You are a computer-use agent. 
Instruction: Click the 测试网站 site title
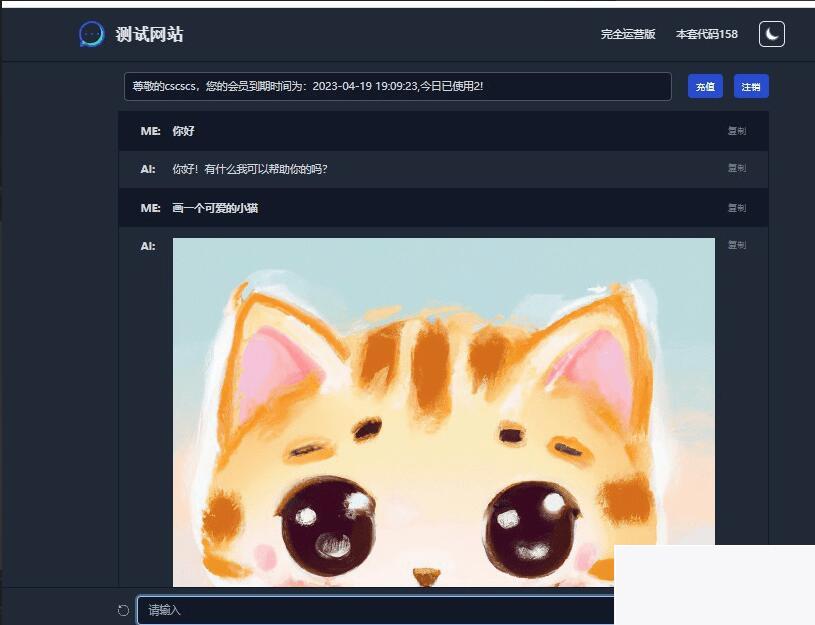tap(150, 33)
